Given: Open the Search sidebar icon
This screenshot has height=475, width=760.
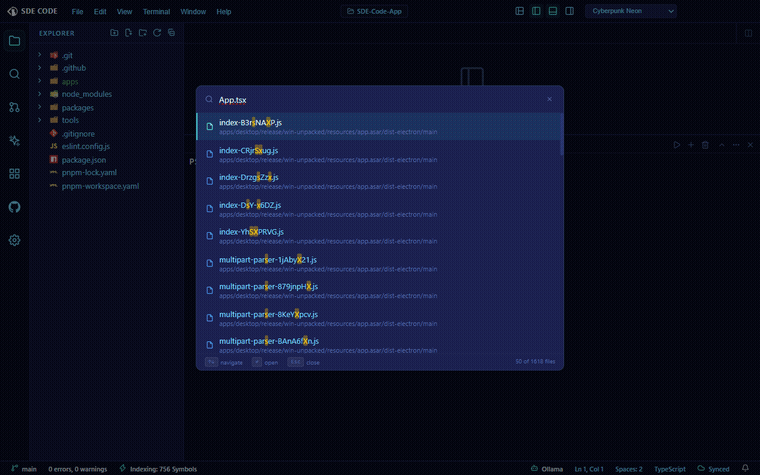Looking at the screenshot, I should pos(15,74).
